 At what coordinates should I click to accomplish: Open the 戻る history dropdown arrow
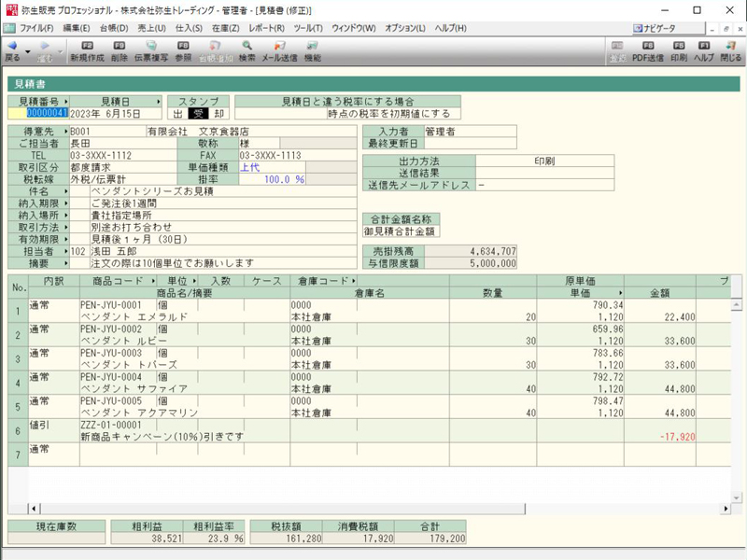(28, 51)
